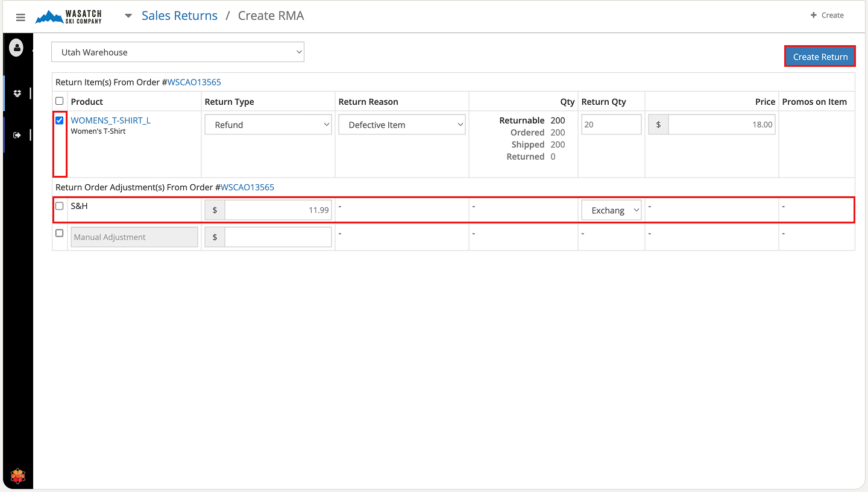Open the user profile icon in sidebar
This screenshot has width=868, height=492.
[x=16, y=48]
